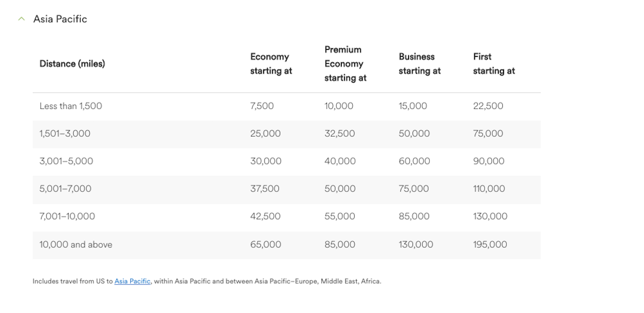Click the 7,001–10,000 distance row label
This screenshot has height=313, width=644.
point(67,216)
